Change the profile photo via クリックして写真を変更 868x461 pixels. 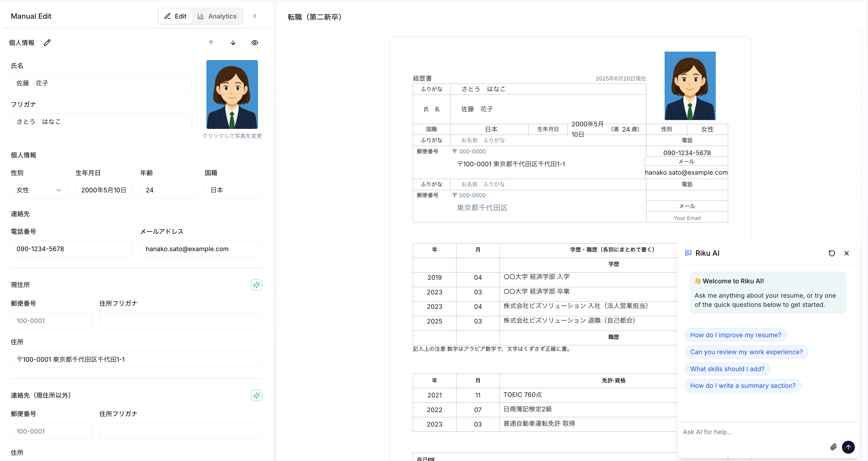pyautogui.click(x=232, y=136)
